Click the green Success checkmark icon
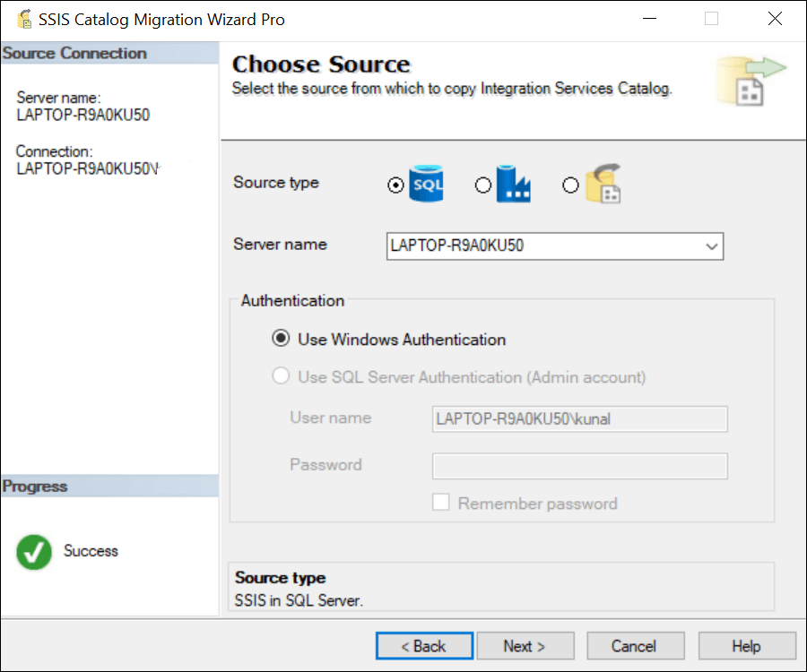 pos(34,552)
